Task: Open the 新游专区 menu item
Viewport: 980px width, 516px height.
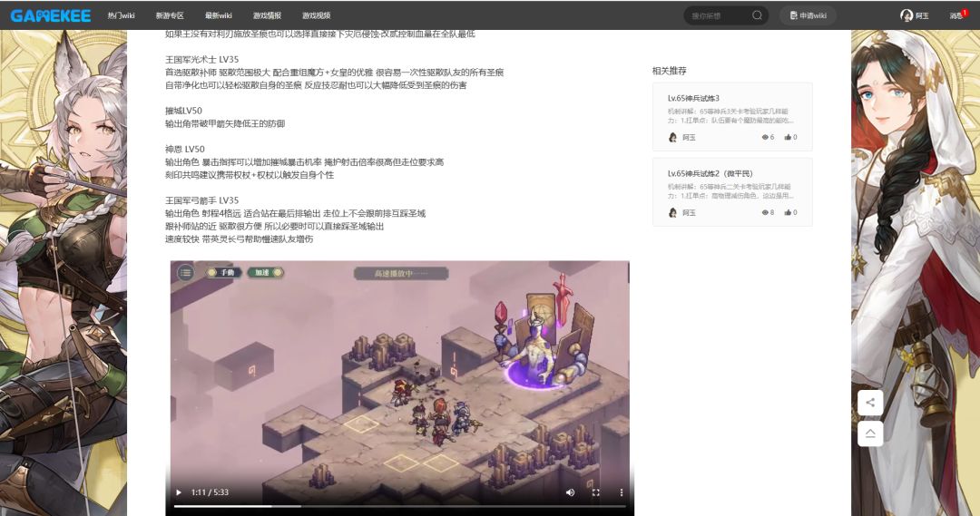Action: (170, 15)
